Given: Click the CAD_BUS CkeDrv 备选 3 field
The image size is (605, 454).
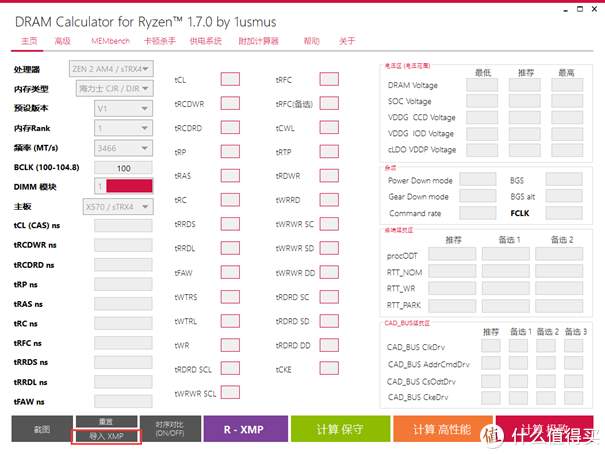Looking at the screenshot, I should (x=573, y=398).
